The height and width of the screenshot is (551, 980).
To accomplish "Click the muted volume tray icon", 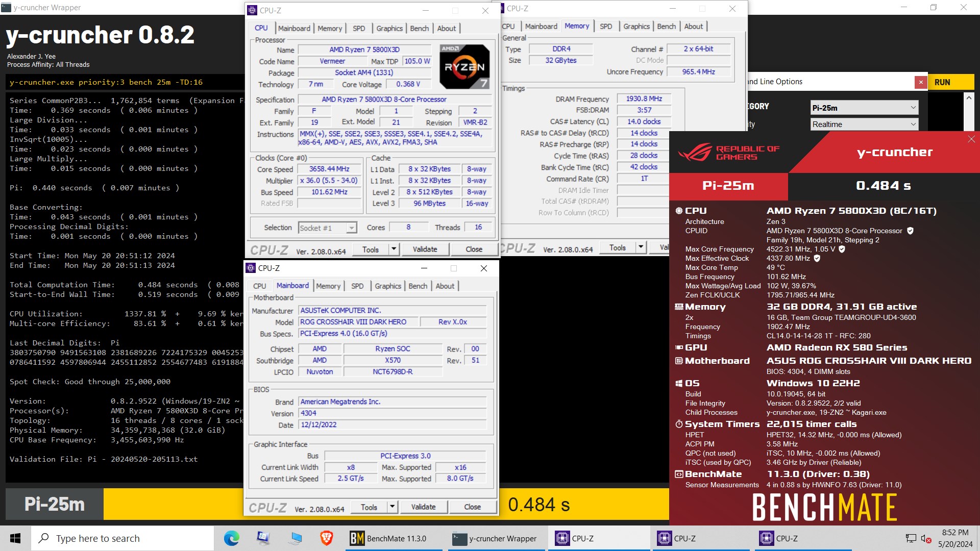I will pos(926,538).
